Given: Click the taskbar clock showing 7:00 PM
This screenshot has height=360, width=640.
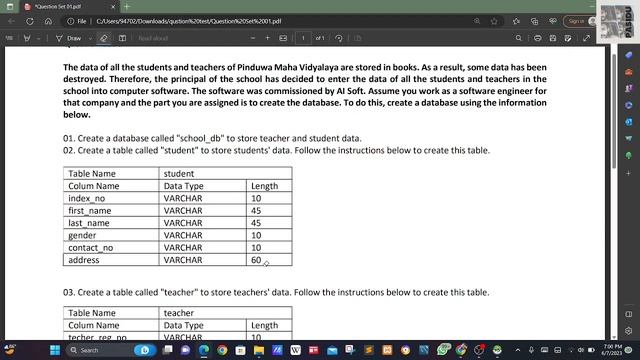Looking at the screenshot, I should [x=612, y=350].
